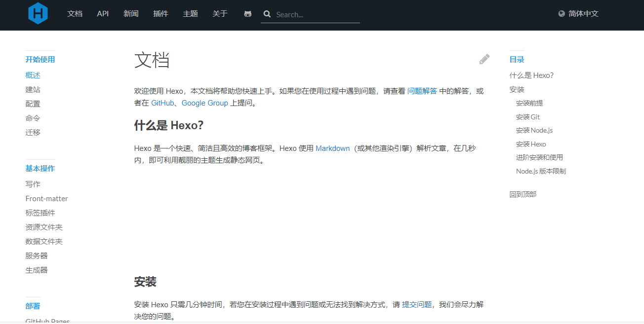This screenshot has height=324, width=644.
Task: Open the API navigation item
Action: tap(103, 14)
